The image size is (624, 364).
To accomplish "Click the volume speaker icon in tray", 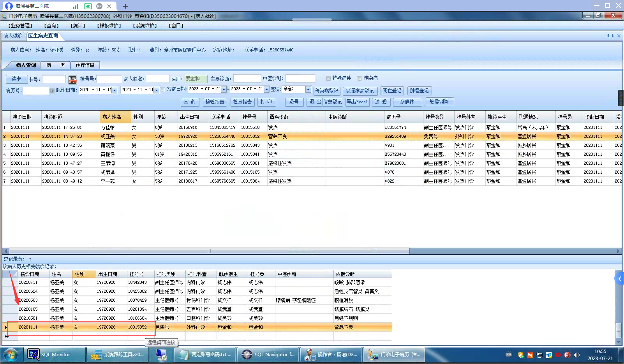I will 577,355.
